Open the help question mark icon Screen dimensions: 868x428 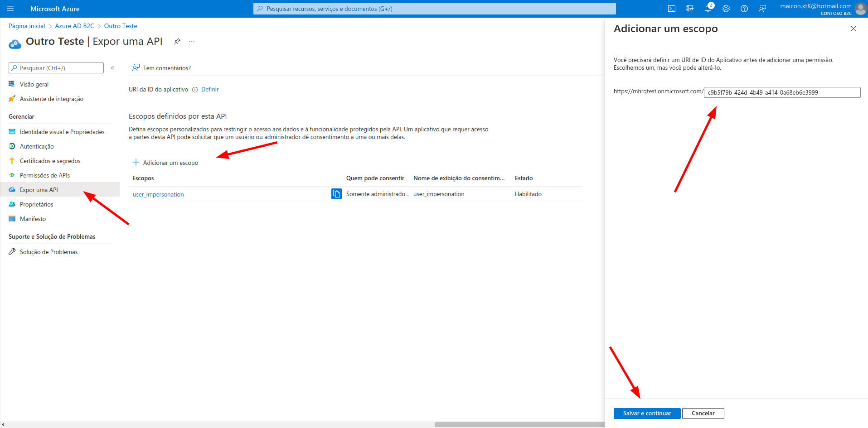[x=744, y=9]
